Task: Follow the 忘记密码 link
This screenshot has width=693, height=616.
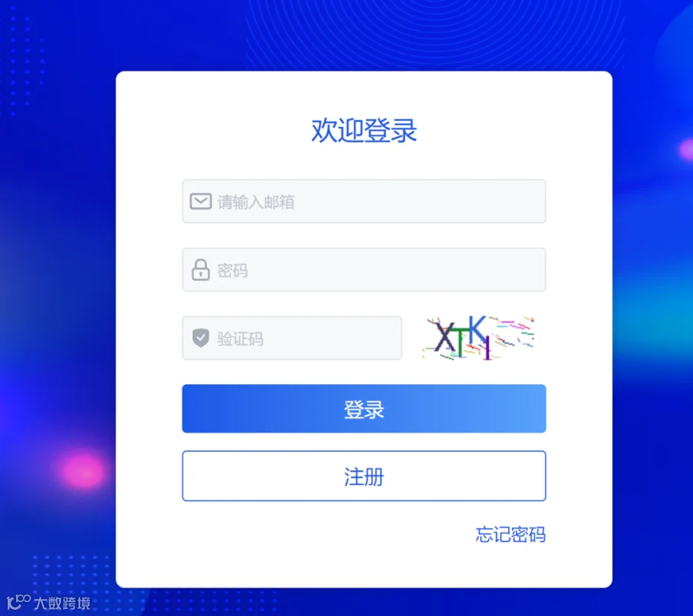Action: click(511, 534)
